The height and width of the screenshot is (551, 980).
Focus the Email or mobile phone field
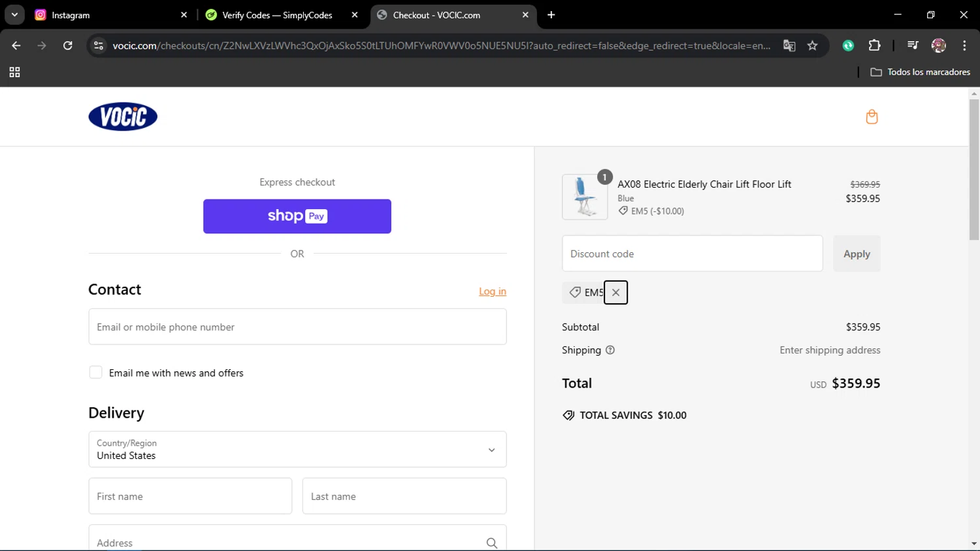(x=297, y=327)
